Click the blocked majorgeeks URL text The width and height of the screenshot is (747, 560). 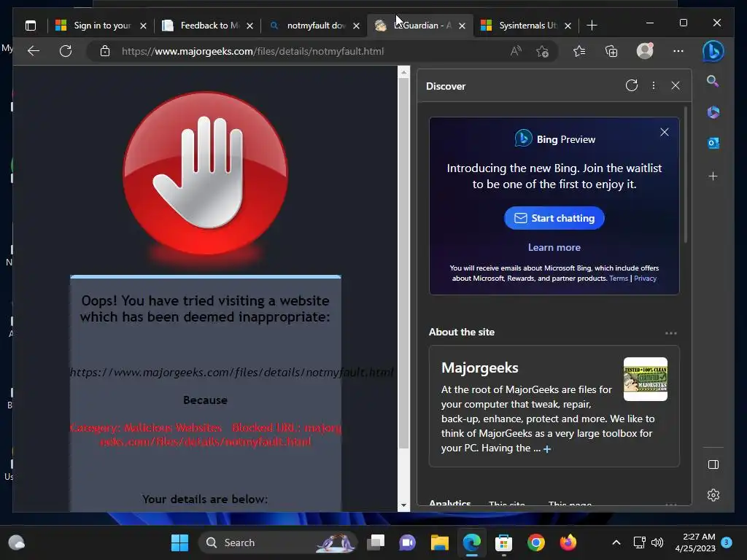click(231, 372)
